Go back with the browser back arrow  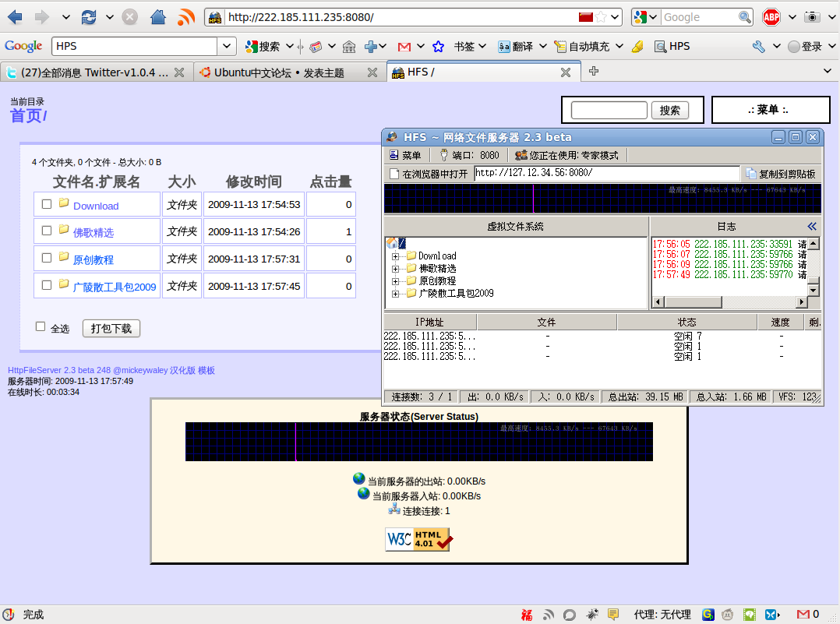tap(15, 17)
